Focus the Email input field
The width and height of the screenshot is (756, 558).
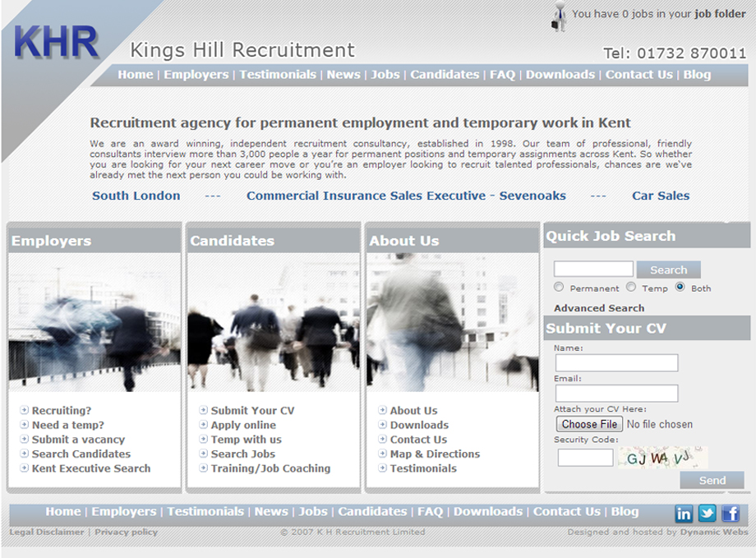pos(616,393)
